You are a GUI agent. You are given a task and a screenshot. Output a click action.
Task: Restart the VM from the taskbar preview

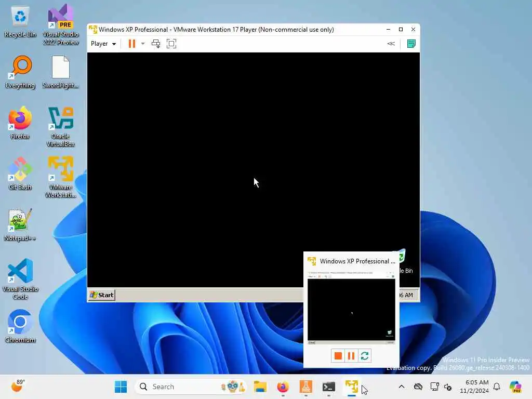(x=365, y=355)
